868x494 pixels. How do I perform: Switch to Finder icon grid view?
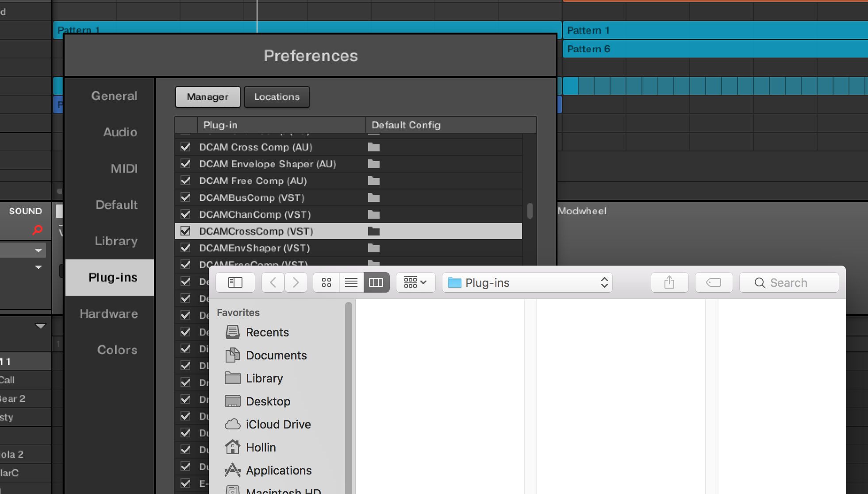pyautogui.click(x=326, y=282)
